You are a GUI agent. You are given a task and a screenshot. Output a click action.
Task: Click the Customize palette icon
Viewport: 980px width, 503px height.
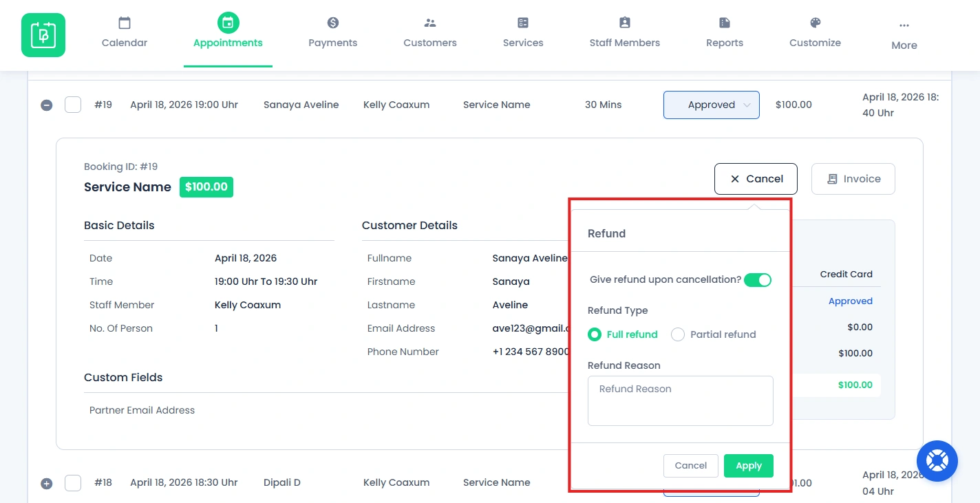tap(816, 23)
